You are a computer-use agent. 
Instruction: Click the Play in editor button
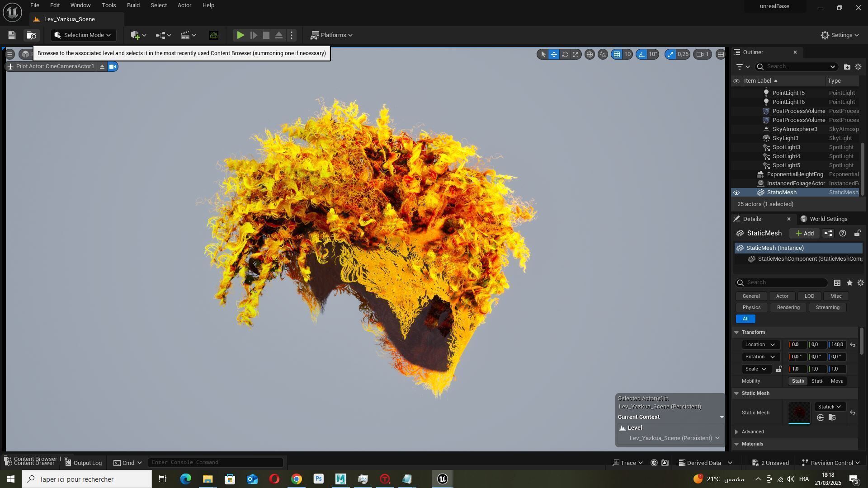click(x=241, y=35)
